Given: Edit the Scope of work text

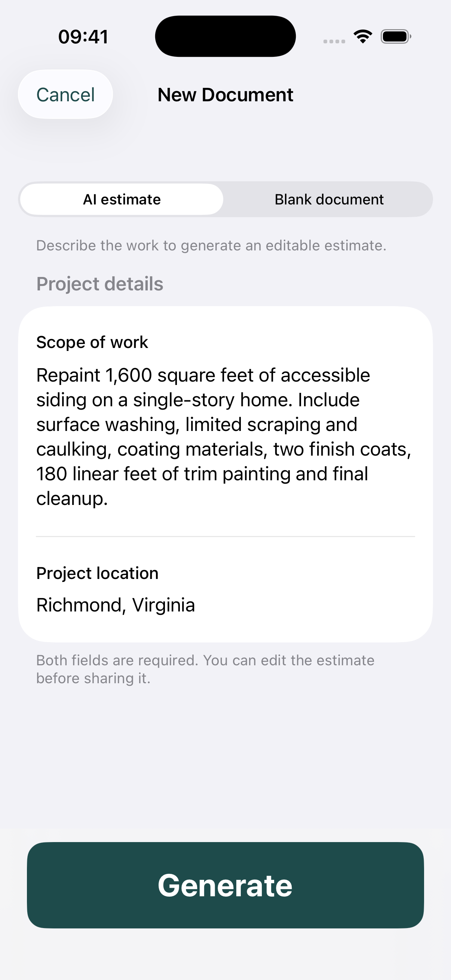Looking at the screenshot, I should point(224,436).
